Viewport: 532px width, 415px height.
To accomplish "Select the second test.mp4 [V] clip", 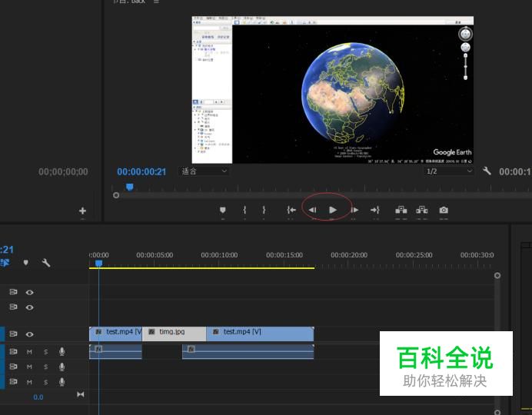I will coord(260,334).
